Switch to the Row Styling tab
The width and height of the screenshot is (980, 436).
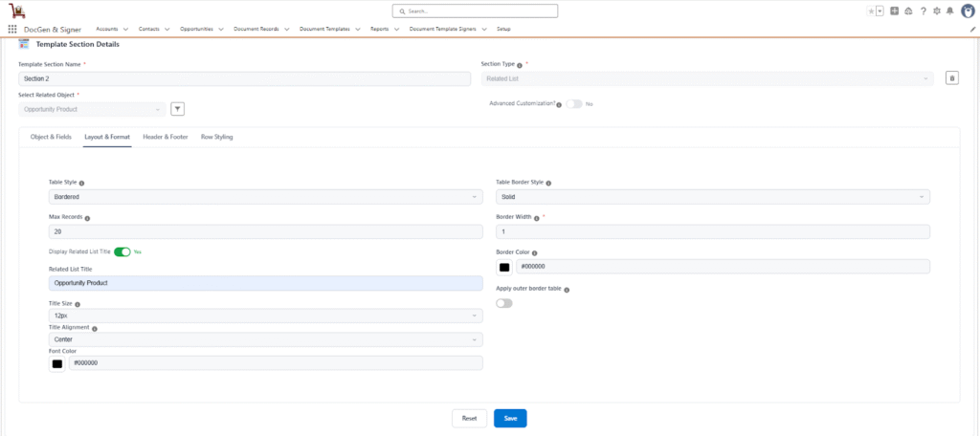click(x=216, y=137)
